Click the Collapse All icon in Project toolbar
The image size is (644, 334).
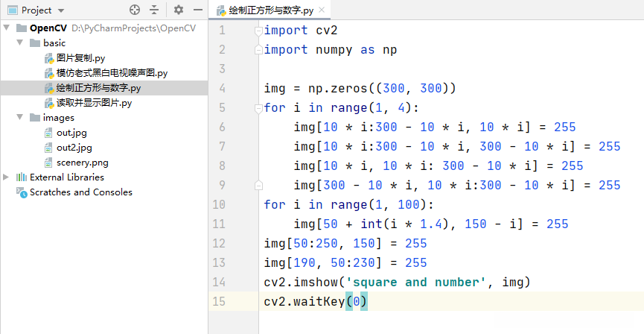154,10
